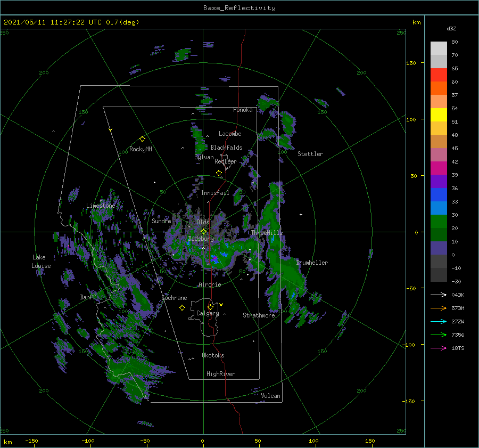Click the yellow diamond marker inside Calgary outline

tap(210, 307)
